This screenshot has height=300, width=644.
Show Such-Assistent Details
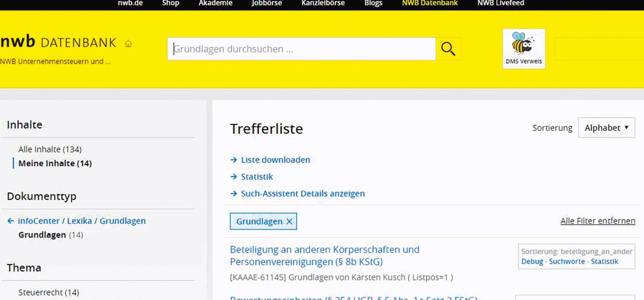[302, 194]
